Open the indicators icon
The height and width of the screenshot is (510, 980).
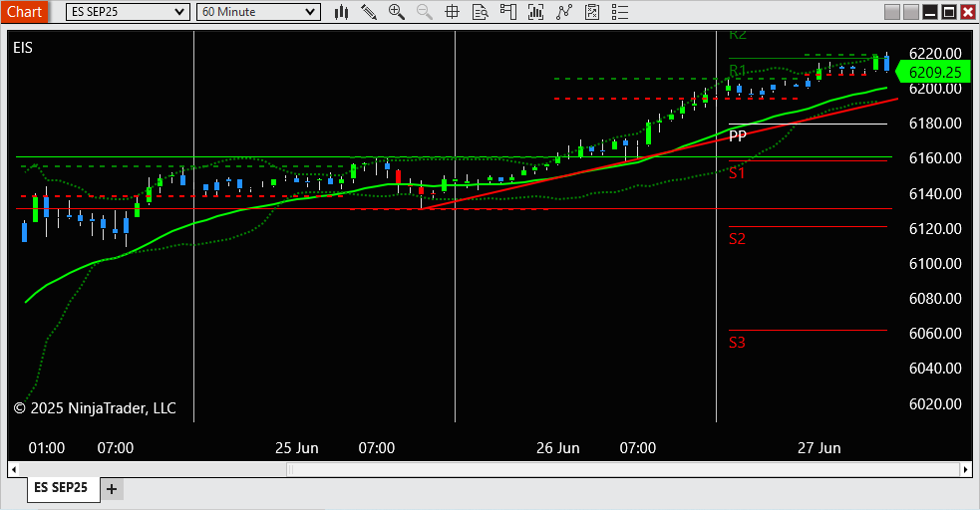tap(535, 12)
